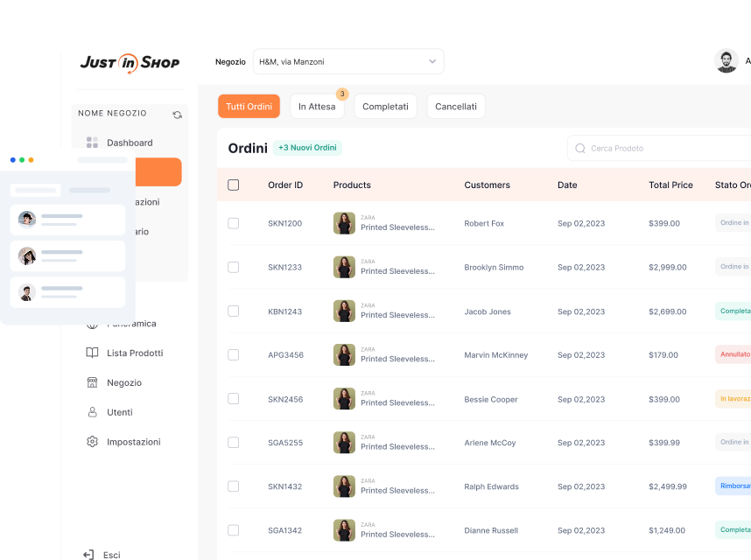Switch to Completati tab
Screen dimensions: 751x560
[x=385, y=106]
